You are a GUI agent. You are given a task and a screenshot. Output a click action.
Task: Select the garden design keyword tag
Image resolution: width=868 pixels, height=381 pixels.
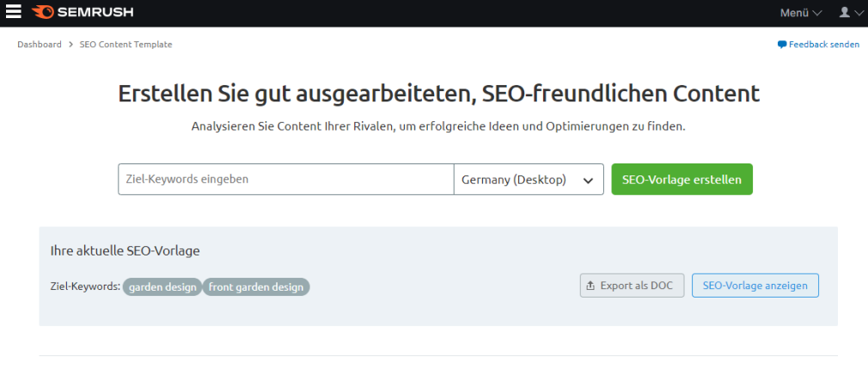162,287
